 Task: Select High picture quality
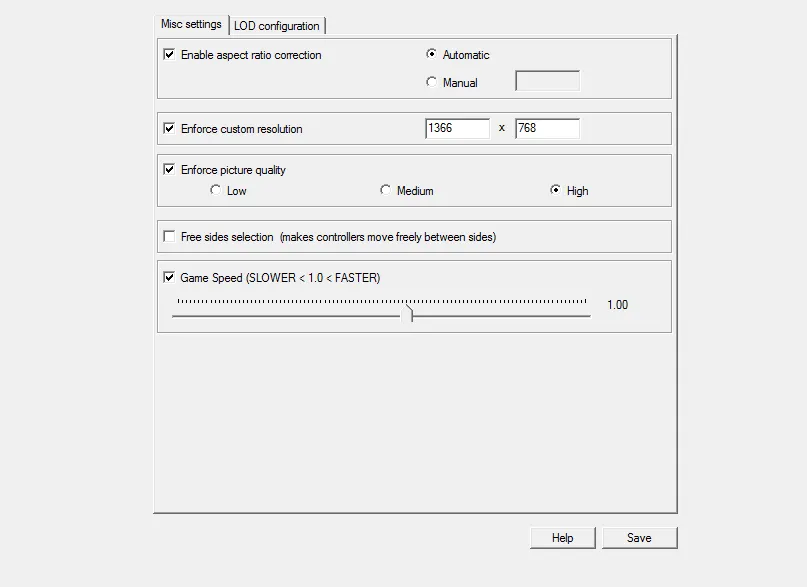point(555,190)
